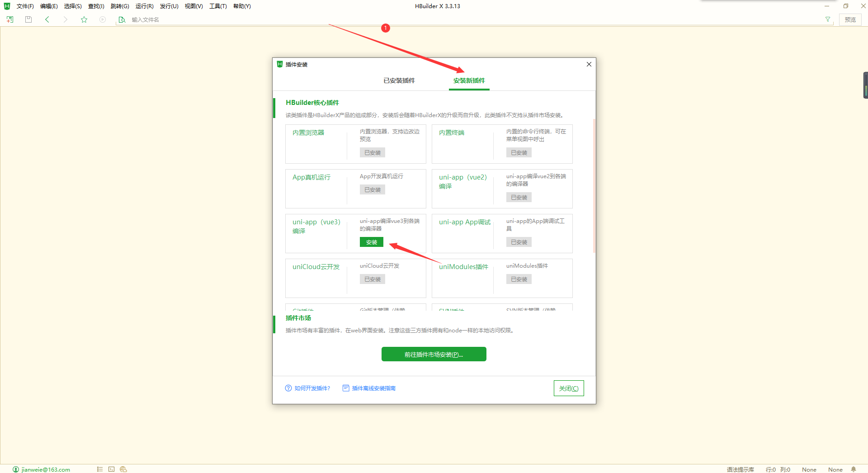
Task: Click the 内置浏览器 plugin name
Action: pos(308,132)
